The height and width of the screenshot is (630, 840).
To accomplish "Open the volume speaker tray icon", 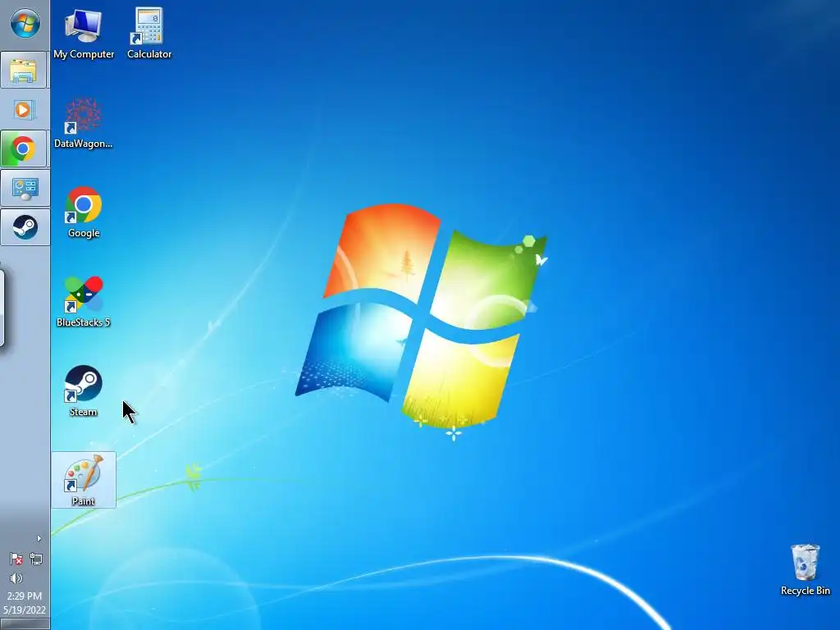I will (x=16, y=578).
